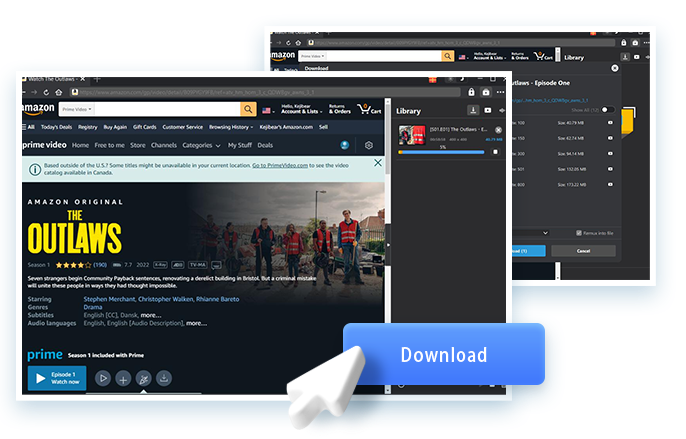
Task: Click the reload page icon in front window
Action: point(46,92)
